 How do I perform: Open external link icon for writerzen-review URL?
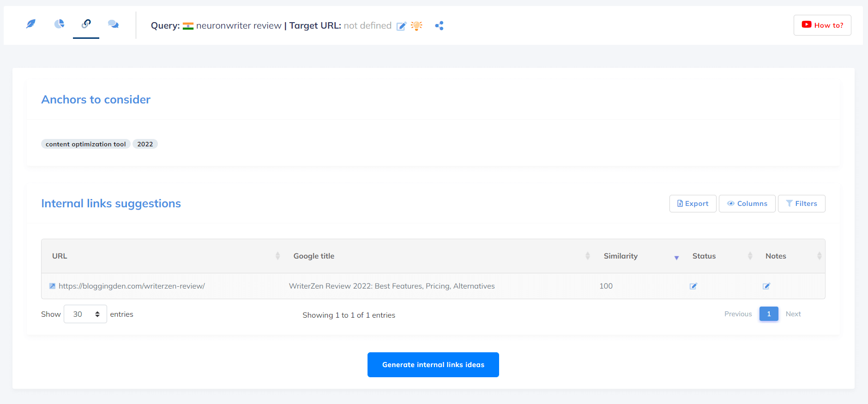click(x=53, y=286)
